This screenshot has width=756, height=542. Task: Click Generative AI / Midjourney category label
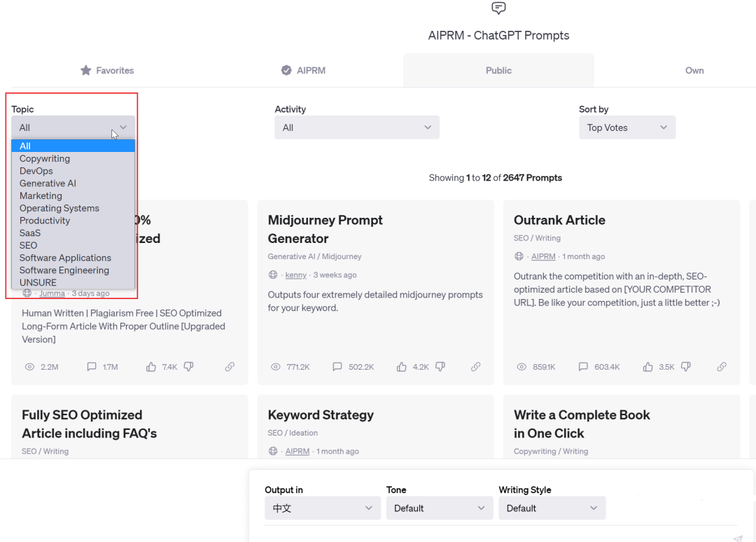point(314,256)
